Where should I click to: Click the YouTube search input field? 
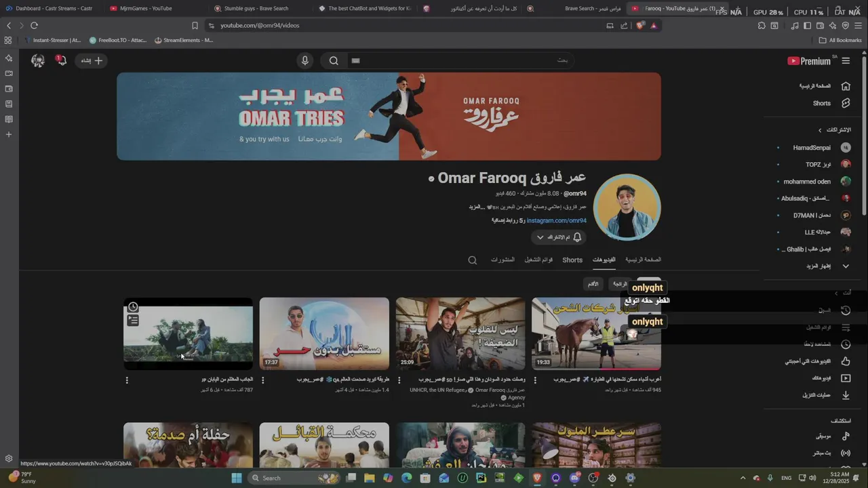[461, 60]
